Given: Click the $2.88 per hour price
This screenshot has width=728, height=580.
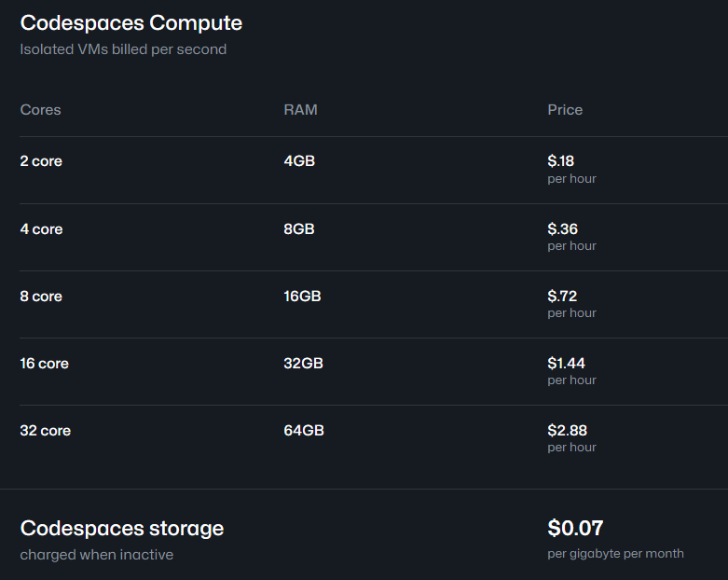Looking at the screenshot, I should click(x=571, y=438).
